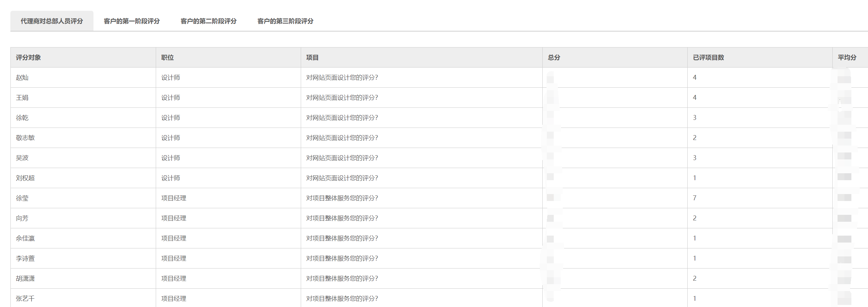Click the 平均分 column header

(847, 58)
